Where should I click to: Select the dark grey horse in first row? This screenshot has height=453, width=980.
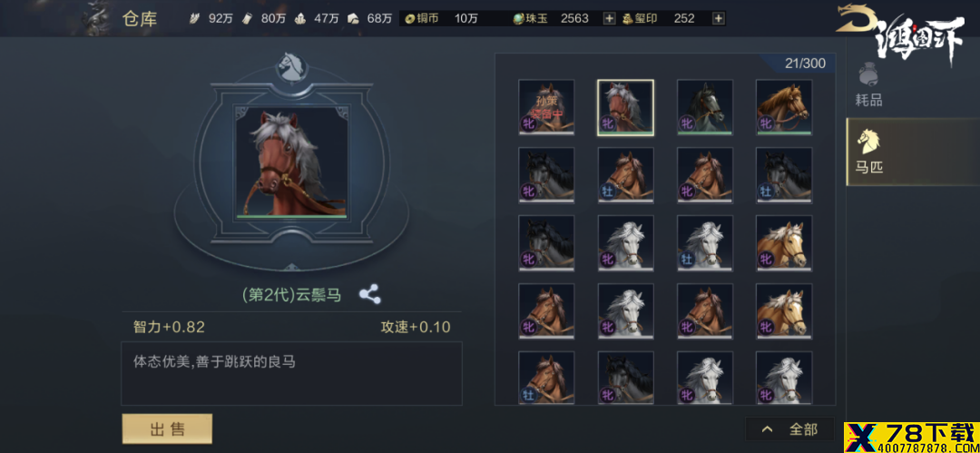tap(705, 107)
